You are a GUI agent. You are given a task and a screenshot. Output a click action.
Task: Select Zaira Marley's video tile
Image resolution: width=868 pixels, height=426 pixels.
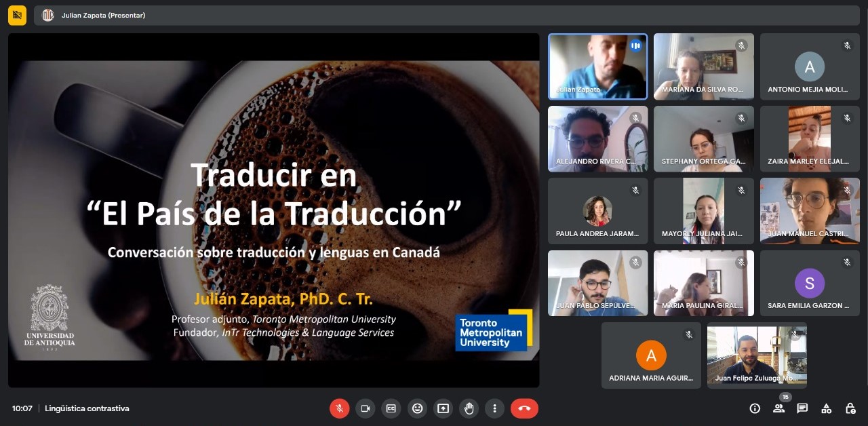pos(810,138)
